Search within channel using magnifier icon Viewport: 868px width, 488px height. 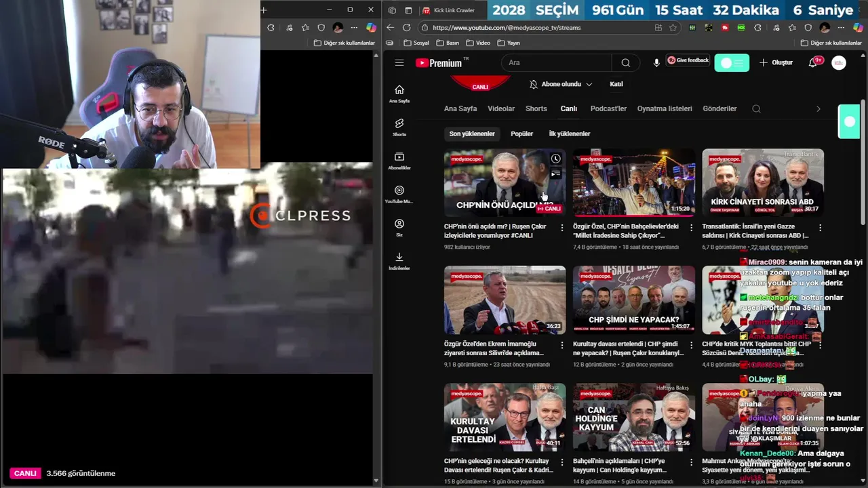click(756, 108)
